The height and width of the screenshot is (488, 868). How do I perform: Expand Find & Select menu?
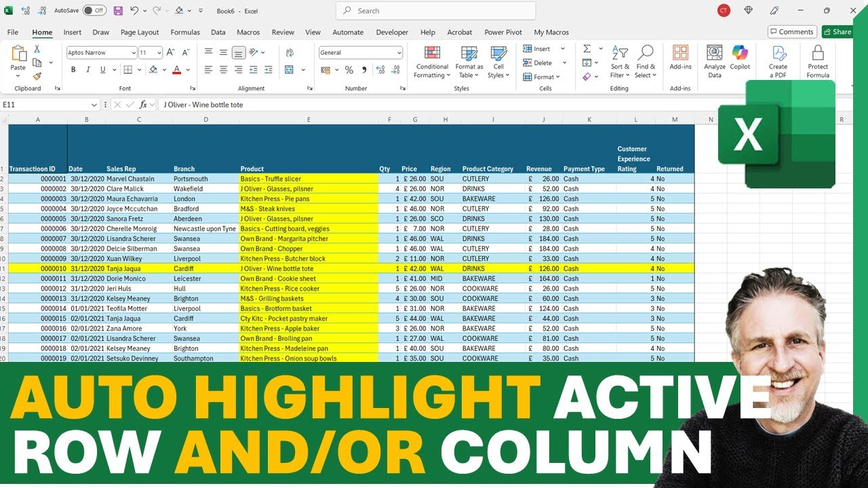pyautogui.click(x=646, y=61)
